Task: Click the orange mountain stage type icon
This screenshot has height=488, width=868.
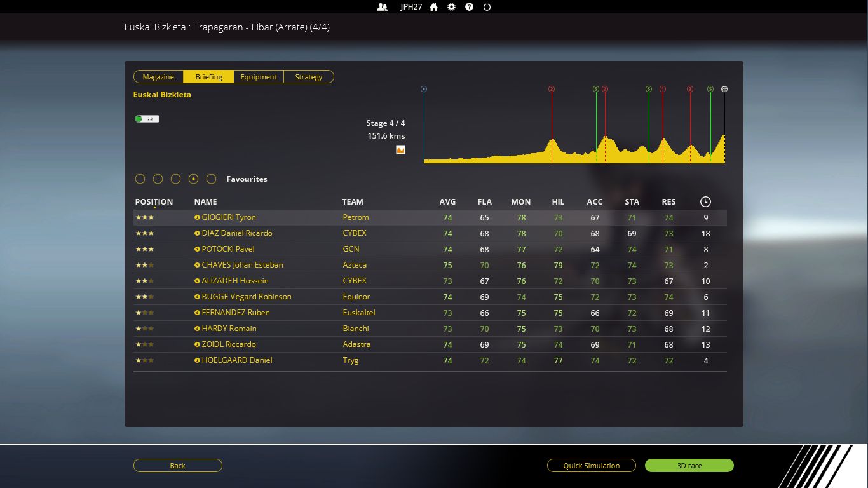Action: click(x=400, y=150)
